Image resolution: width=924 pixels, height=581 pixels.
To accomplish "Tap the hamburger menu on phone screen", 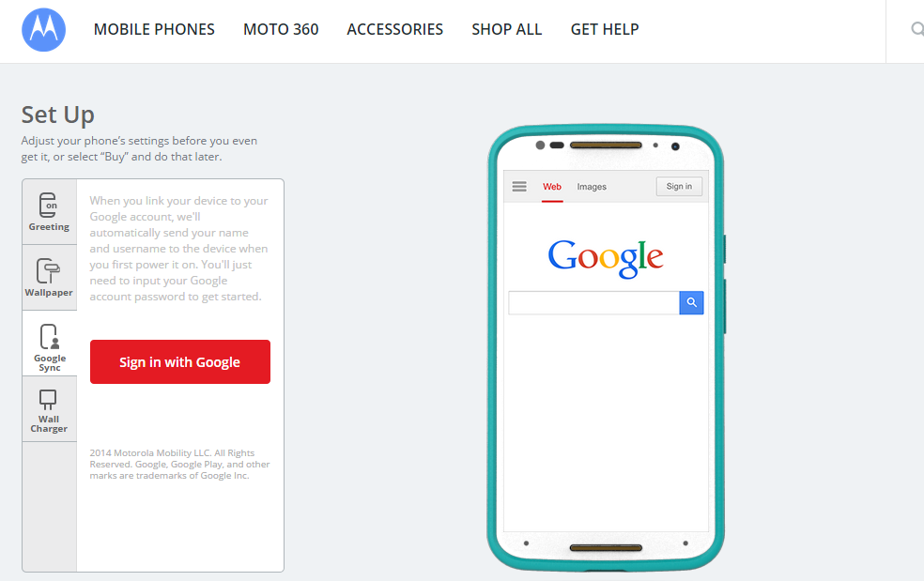I will (x=519, y=187).
